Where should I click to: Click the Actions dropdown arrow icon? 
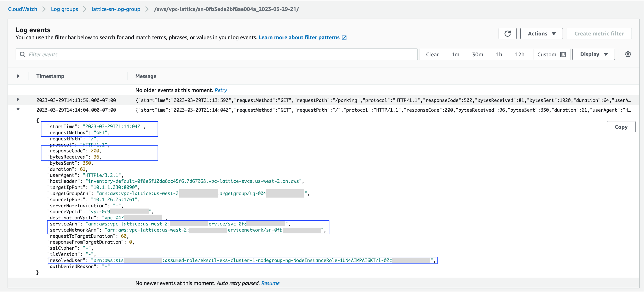pos(554,33)
